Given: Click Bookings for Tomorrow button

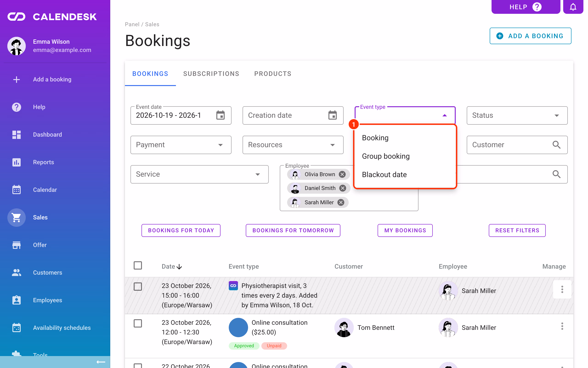Looking at the screenshot, I should point(293,230).
